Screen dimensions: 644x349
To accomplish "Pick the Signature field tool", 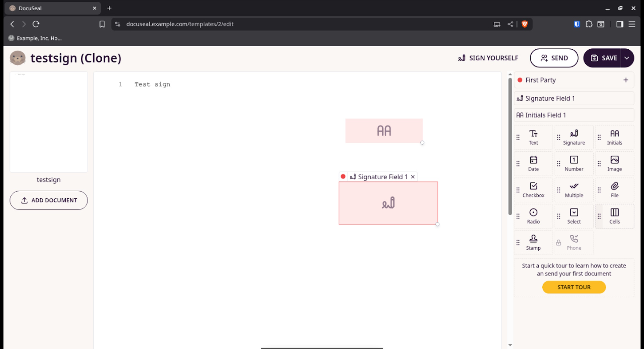I will (574, 137).
